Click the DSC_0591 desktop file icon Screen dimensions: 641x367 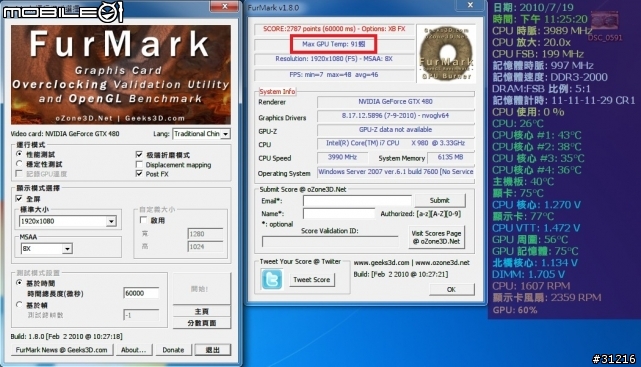pyautogui.click(x=605, y=27)
